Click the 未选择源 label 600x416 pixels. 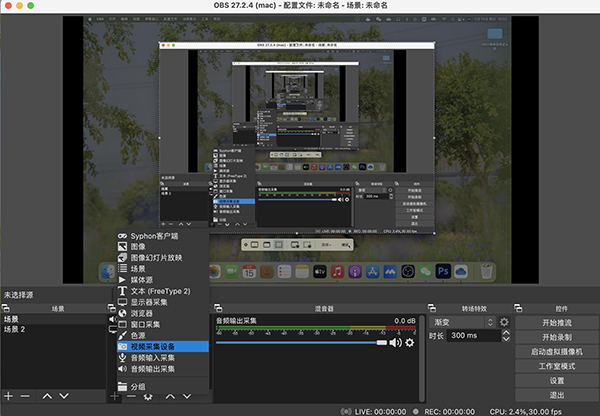pyautogui.click(x=18, y=295)
